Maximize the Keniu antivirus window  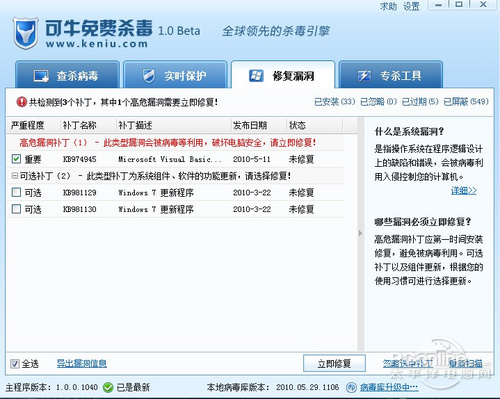459,5
